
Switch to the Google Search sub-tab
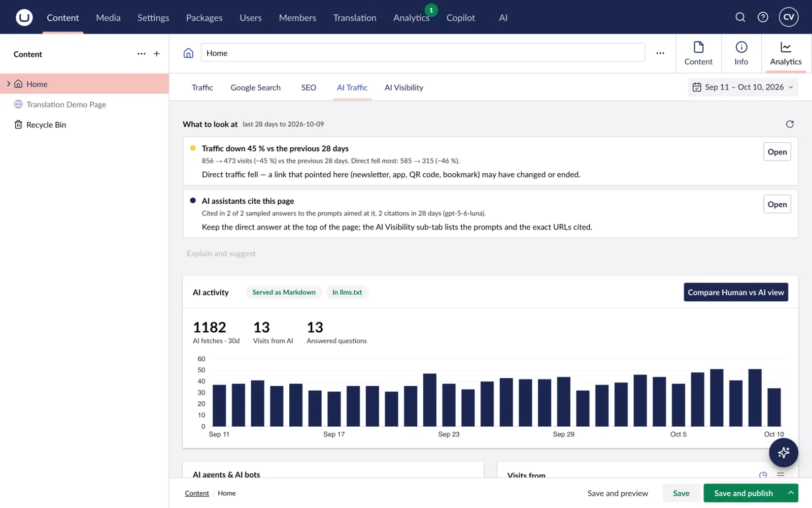coord(255,87)
